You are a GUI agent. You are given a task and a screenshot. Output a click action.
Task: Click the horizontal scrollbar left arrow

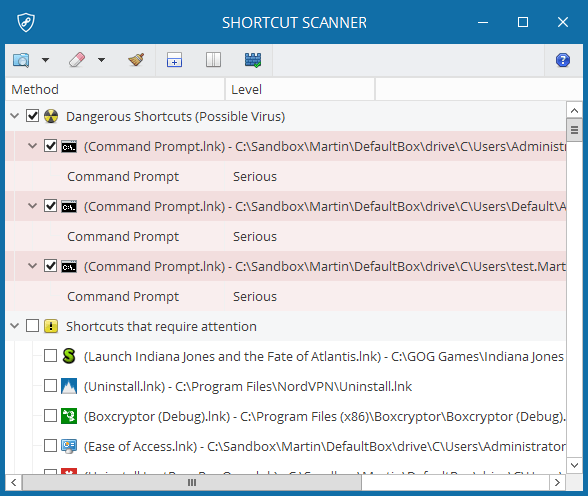14,483
